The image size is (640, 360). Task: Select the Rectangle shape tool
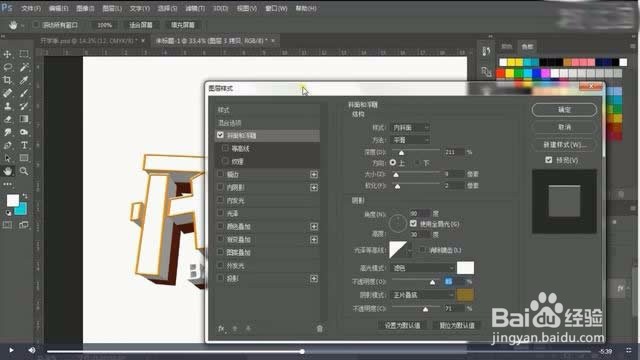click(x=24, y=158)
